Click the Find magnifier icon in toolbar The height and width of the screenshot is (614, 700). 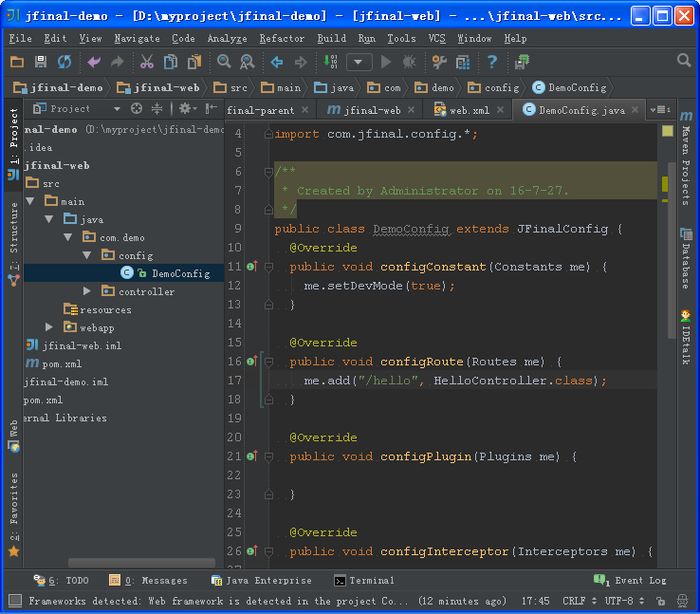click(224, 62)
